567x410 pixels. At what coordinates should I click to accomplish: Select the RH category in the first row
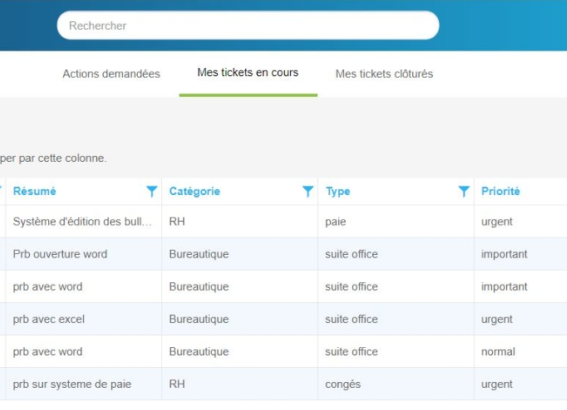pos(177,221)
